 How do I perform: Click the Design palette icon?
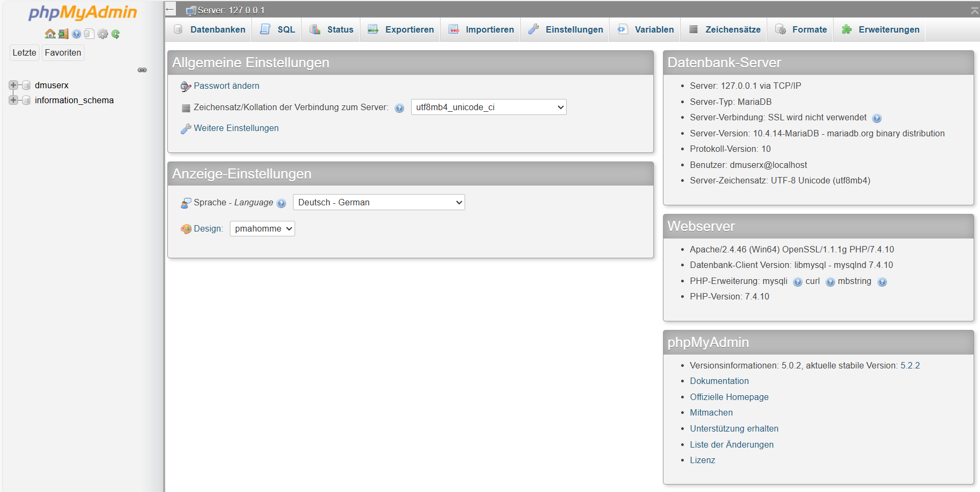click(186, 229)
